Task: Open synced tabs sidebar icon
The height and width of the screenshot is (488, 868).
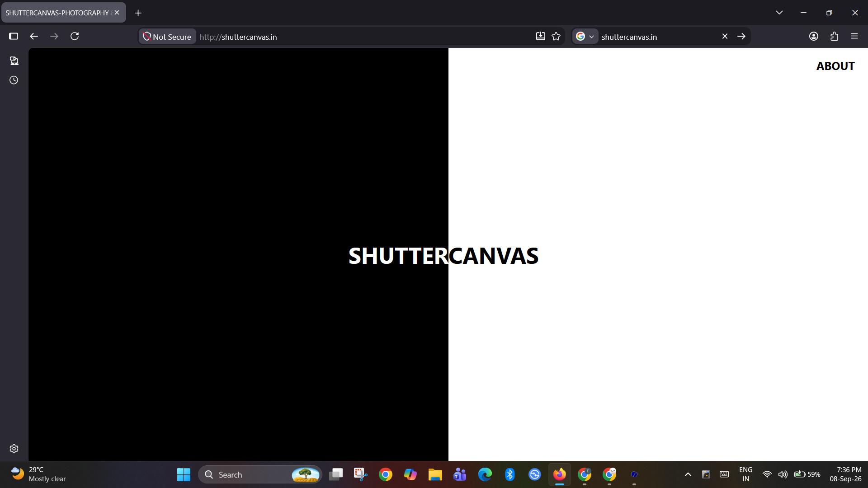Action: [14, 61]
